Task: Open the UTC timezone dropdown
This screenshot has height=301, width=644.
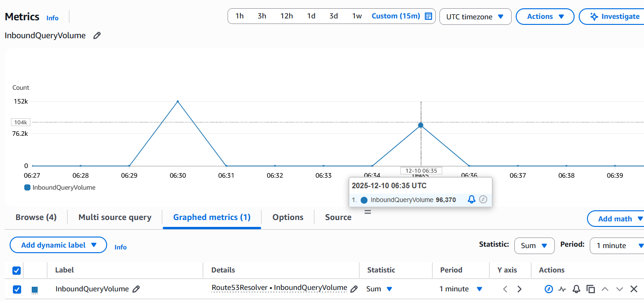Action: pos(475,17)
